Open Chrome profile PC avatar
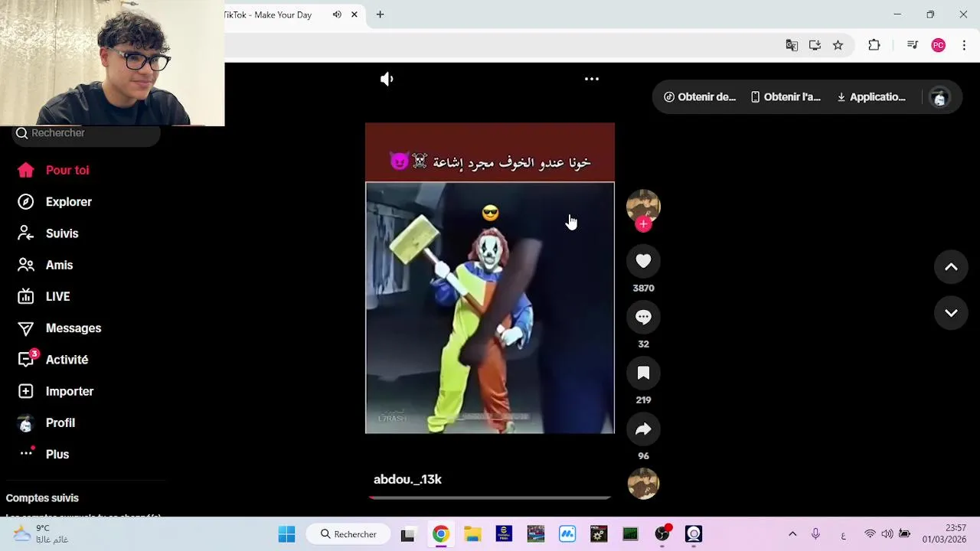 [938, 45]
